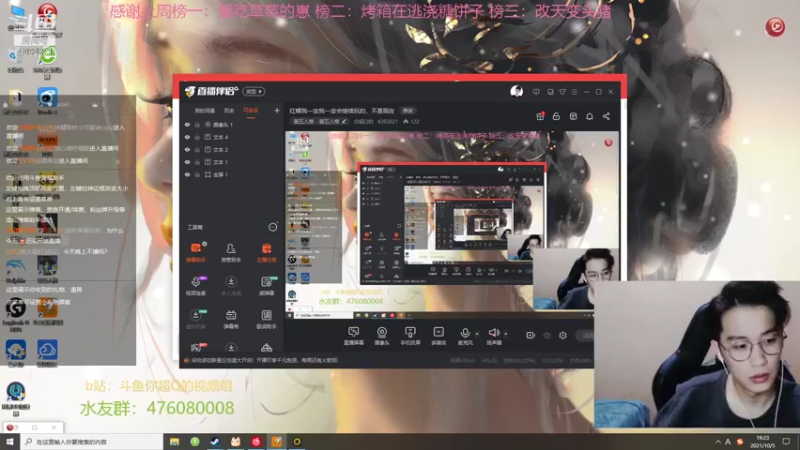Open the notification bell
Screen dimensions: 800x450
590,116
